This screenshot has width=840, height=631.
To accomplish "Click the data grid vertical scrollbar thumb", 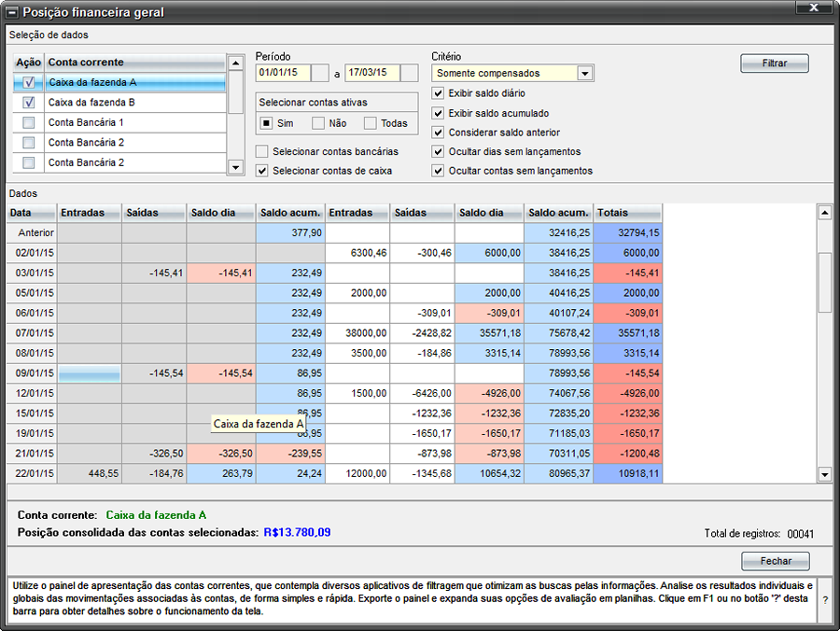I will pos(824,282).
